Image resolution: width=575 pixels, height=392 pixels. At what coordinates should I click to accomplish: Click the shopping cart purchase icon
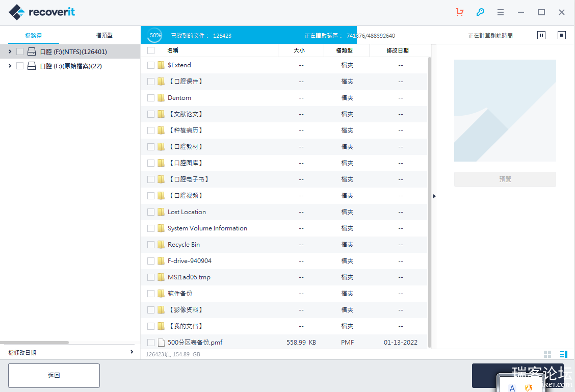coord(460,12)
